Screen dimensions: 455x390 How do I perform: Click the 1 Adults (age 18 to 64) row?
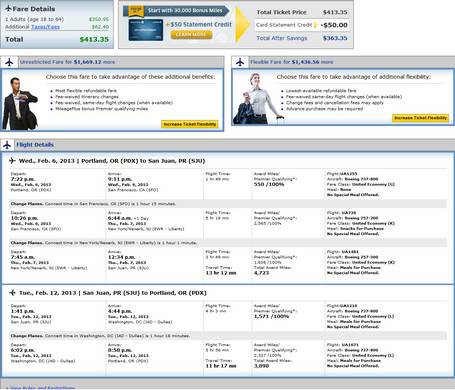coord(57,19)
